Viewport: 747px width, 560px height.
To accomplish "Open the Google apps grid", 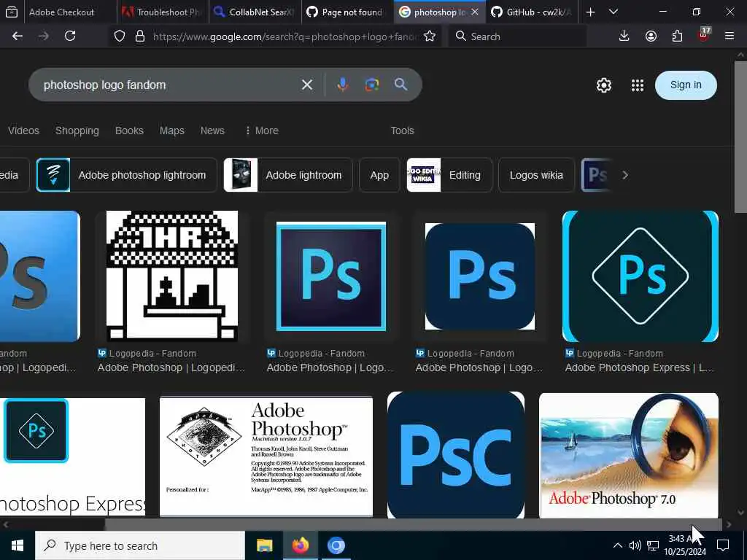I will tap(638, 85).
